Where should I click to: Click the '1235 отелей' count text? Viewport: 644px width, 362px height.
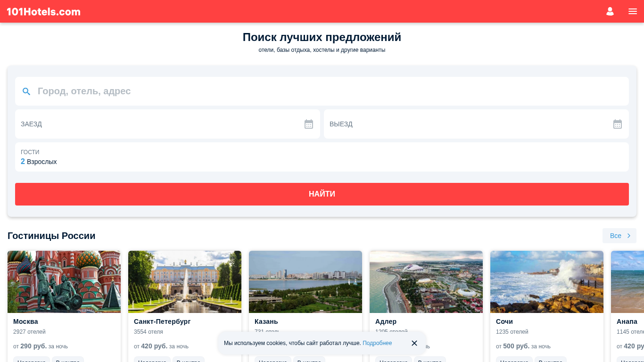tap(512, 332)
